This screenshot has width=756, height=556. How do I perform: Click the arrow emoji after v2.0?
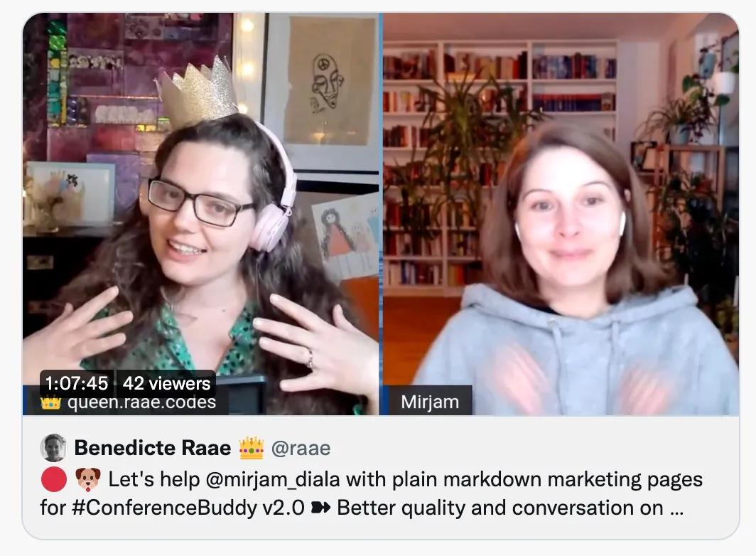pos(320,508)
